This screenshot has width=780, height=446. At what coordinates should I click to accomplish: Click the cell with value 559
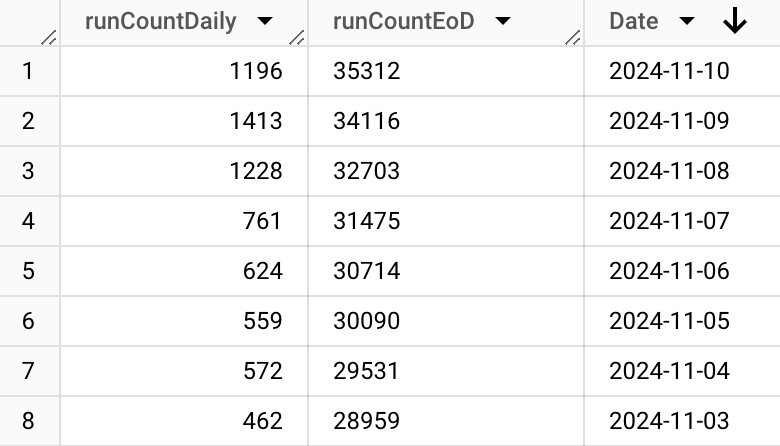[x=184, y=321]
